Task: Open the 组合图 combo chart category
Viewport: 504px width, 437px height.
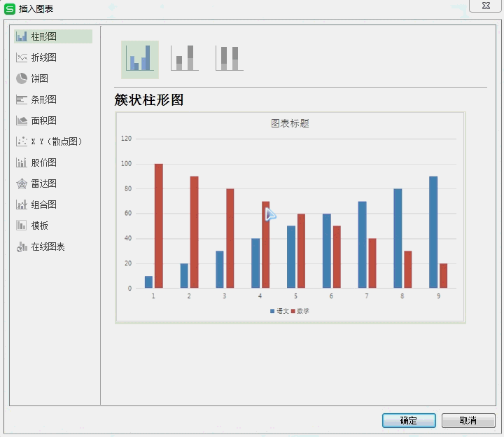Action: [x=44, y=204]
